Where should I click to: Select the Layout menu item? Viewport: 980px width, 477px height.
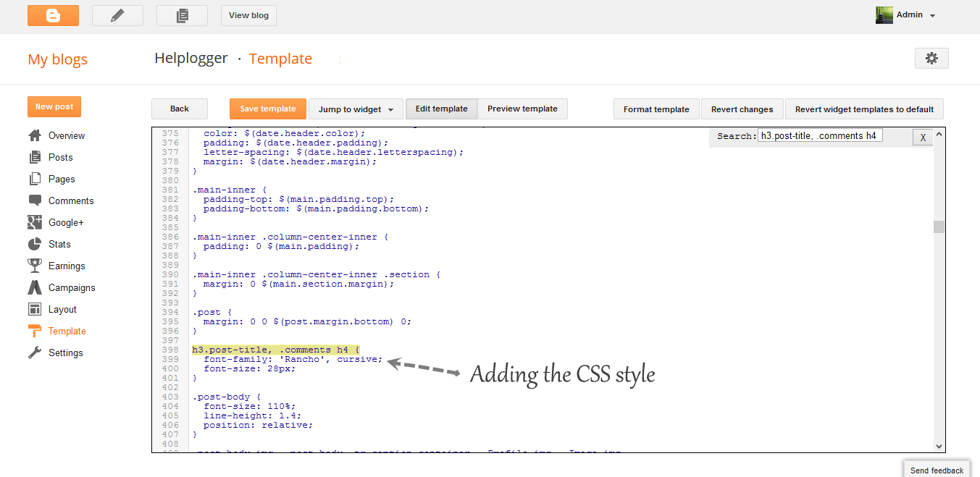coord(62,309)
